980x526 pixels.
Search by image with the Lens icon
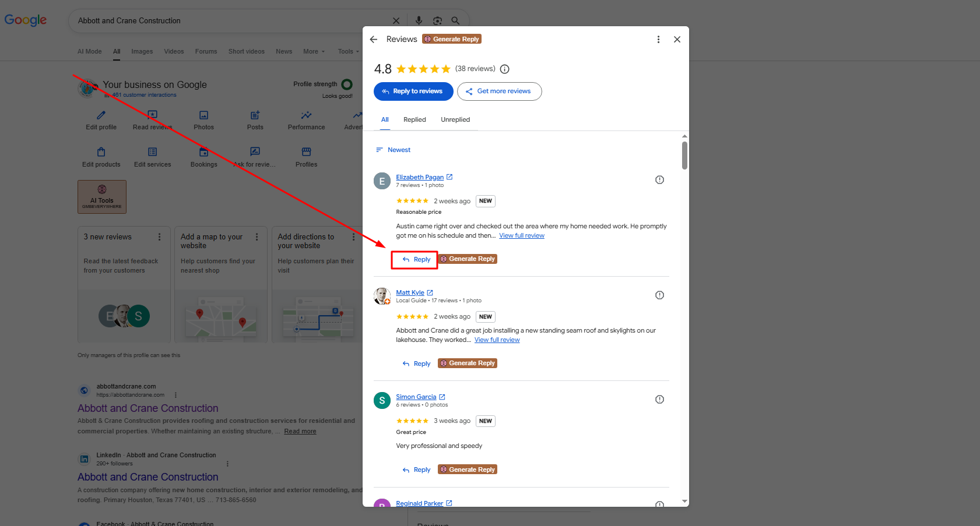coord(437,21)
